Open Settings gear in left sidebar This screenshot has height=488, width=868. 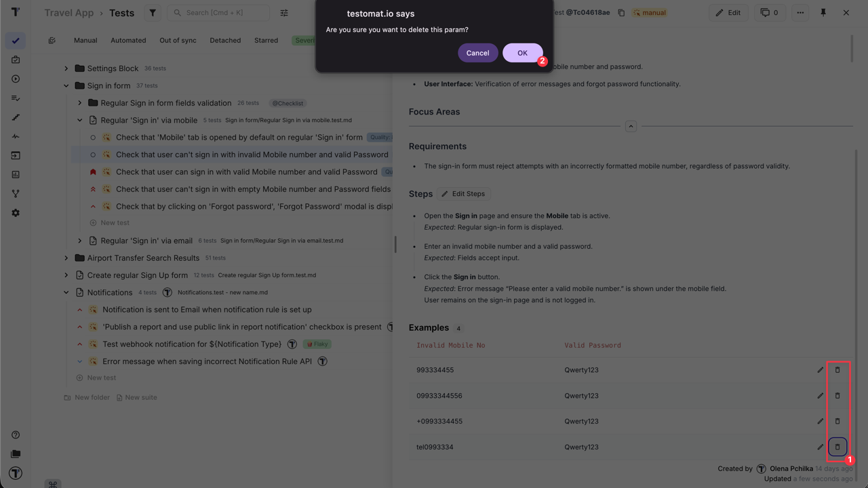(16, 213)
